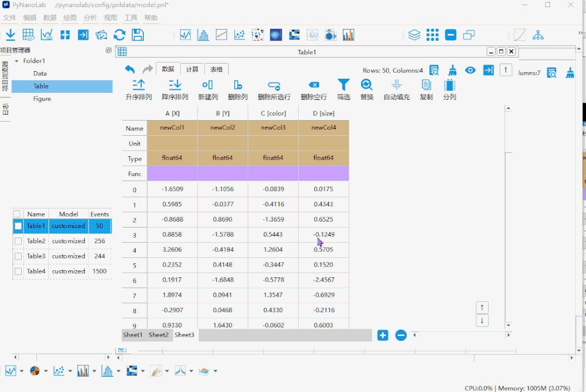
Task: Open dropdown arrow beside bottom line plot icon
Action: [22, 371]
